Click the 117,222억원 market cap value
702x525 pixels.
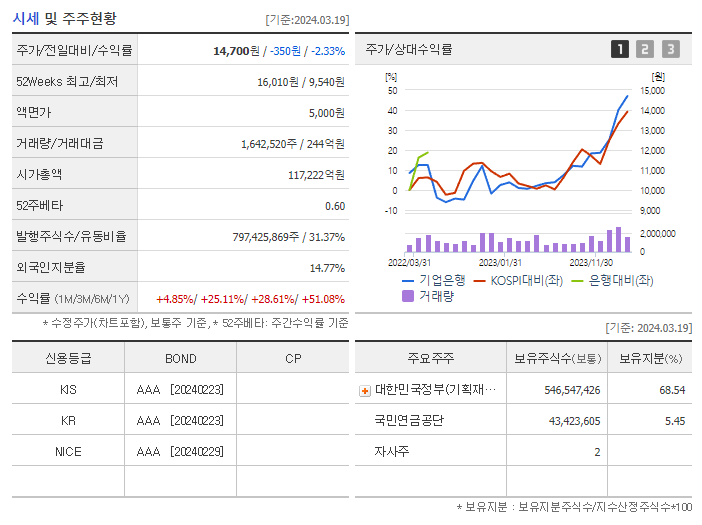pos(316,175)
